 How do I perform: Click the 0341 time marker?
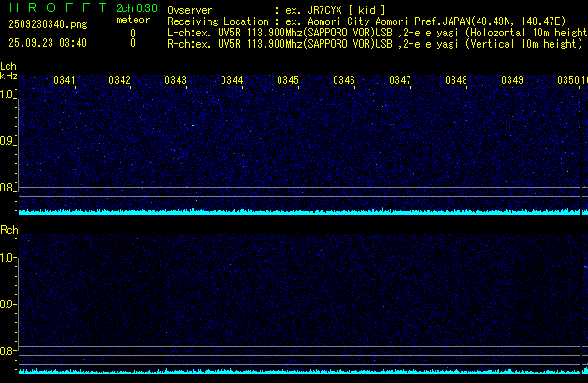pos(65,81)
